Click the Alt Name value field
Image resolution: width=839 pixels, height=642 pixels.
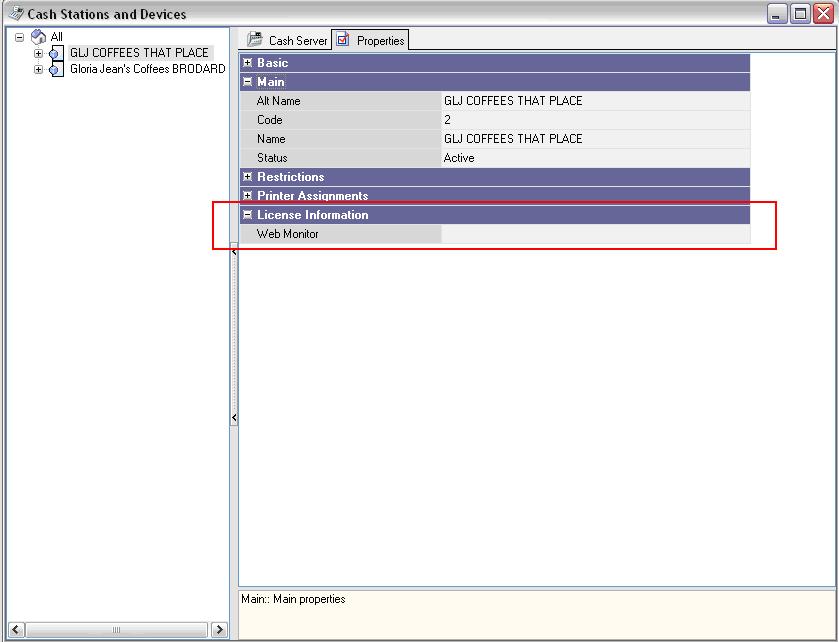pyautogui.click(x=596, y=101)
